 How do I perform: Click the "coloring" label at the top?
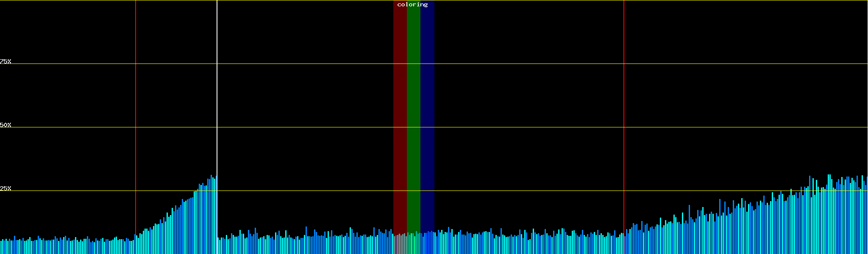tap(412, 5)
